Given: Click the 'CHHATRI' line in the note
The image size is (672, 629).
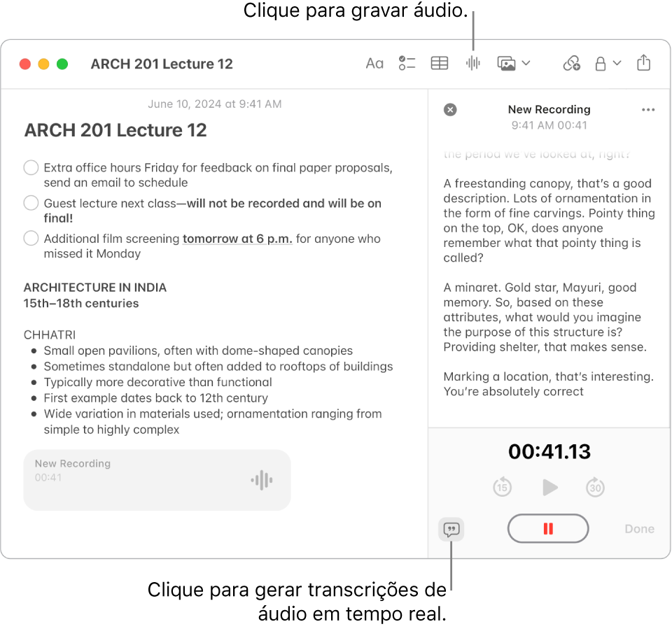Looking at the screenshot, I should coord(49,334).
